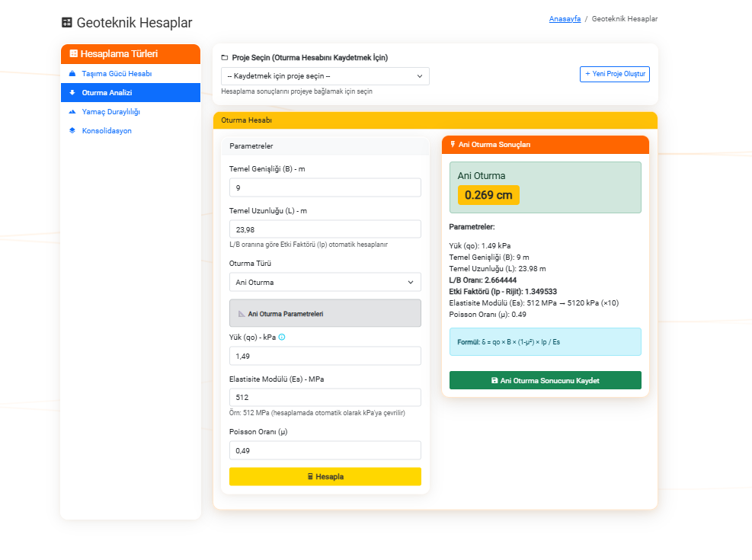Click the Konsolidasyon layers icon
Viewport: 752px width, 560px height.
coord(72,131)
